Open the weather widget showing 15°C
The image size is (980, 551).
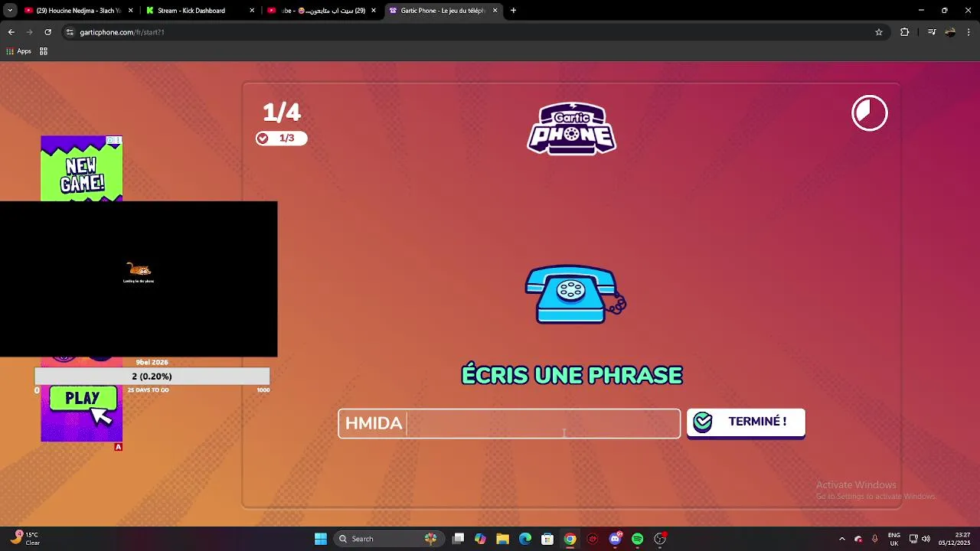[x=24, y=539]
